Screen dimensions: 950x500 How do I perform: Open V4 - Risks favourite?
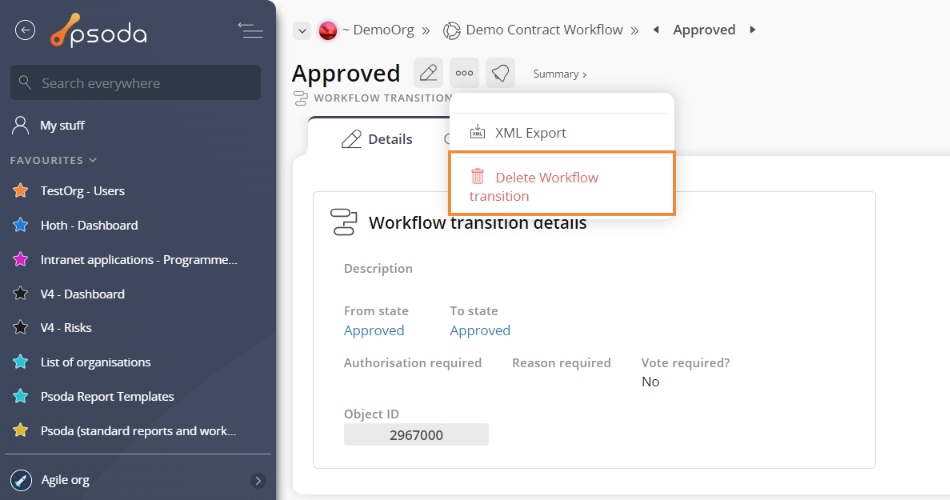point(66,328)
